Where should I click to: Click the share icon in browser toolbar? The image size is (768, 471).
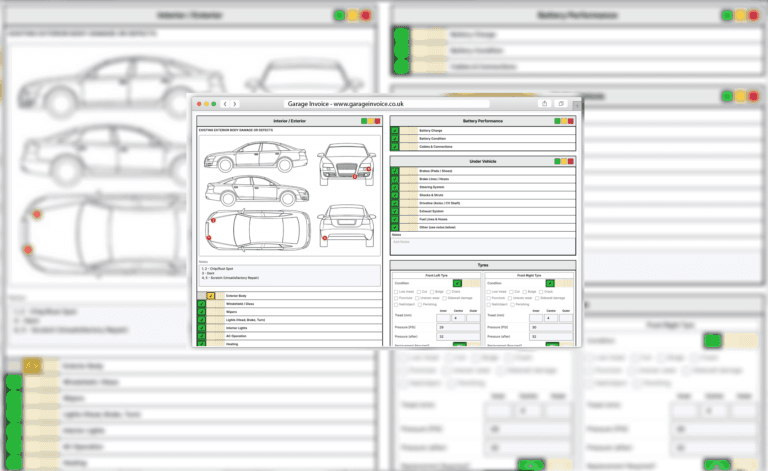click(544, 103)
